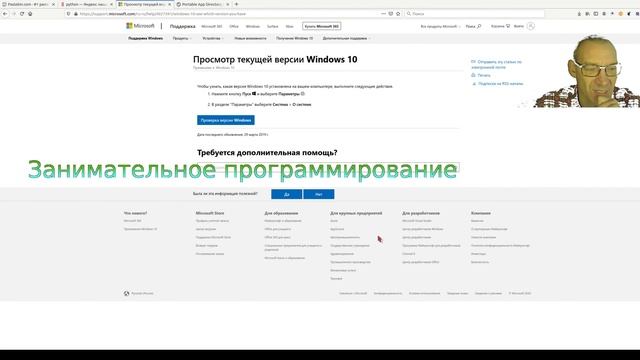The height and width of the screenshot is (360, 640).
Task: Open Xbox in the header navigation
Action: pyautogui.click(x=289, y=26)
